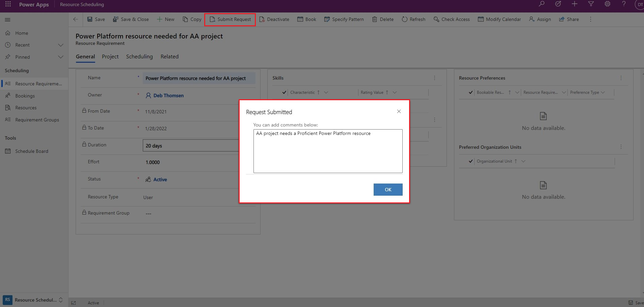Click OK in the Request Submitted dialog
This screenshot has height=307, width=644.
pyautogui.click(x=388, y=190)
